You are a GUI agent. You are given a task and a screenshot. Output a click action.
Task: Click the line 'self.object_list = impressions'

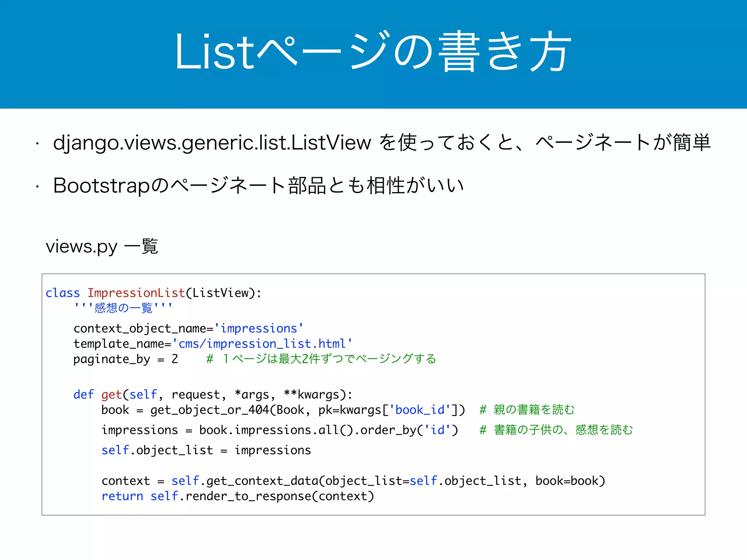(206, 450)
